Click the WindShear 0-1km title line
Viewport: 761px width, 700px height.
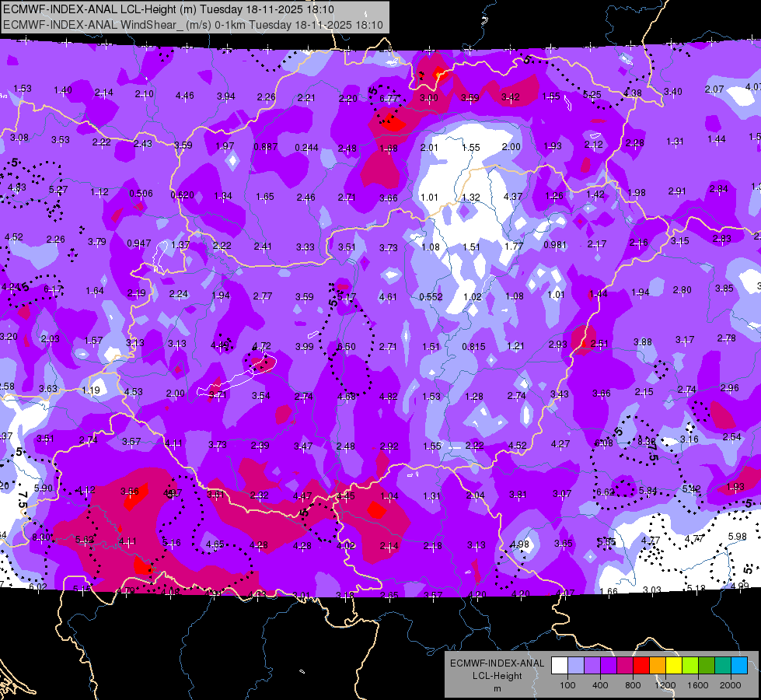[193, 25]
